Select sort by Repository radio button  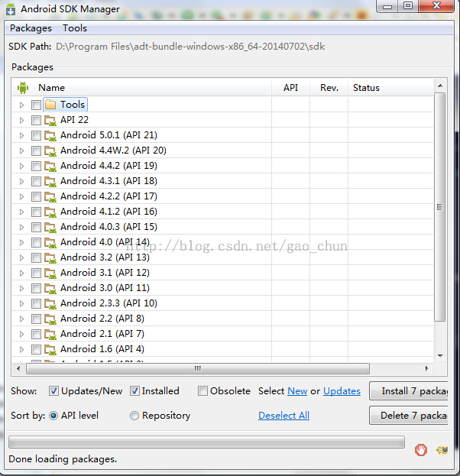click(x=134, y=416)
